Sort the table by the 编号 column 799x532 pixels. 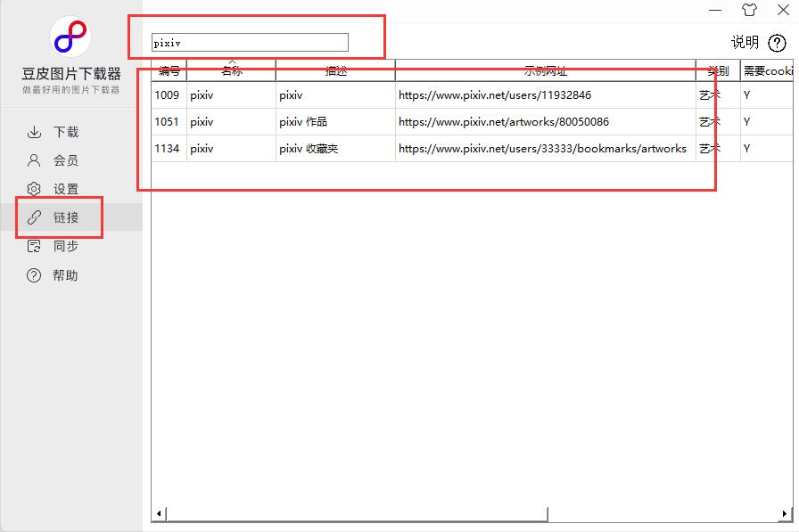click(169, 70)
